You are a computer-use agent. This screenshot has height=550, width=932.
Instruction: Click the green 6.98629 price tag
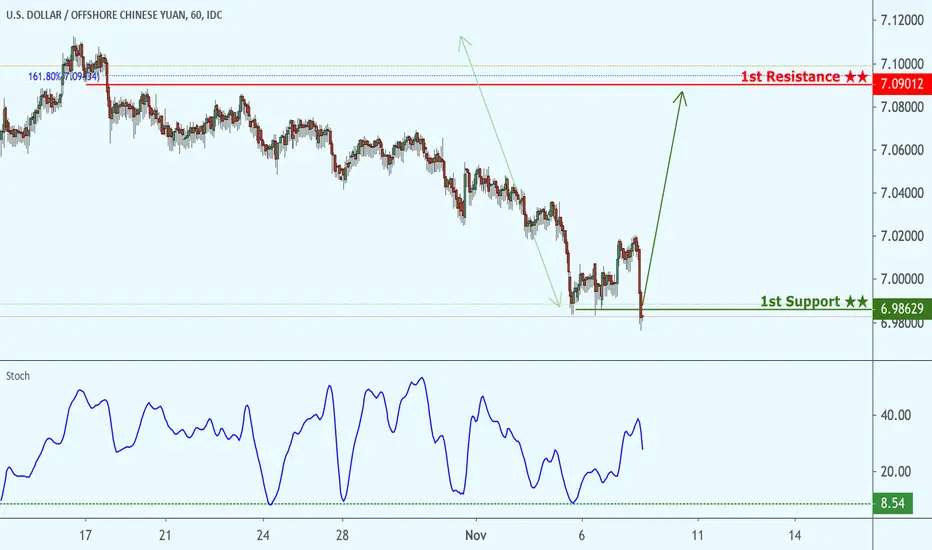coord(902,309)
